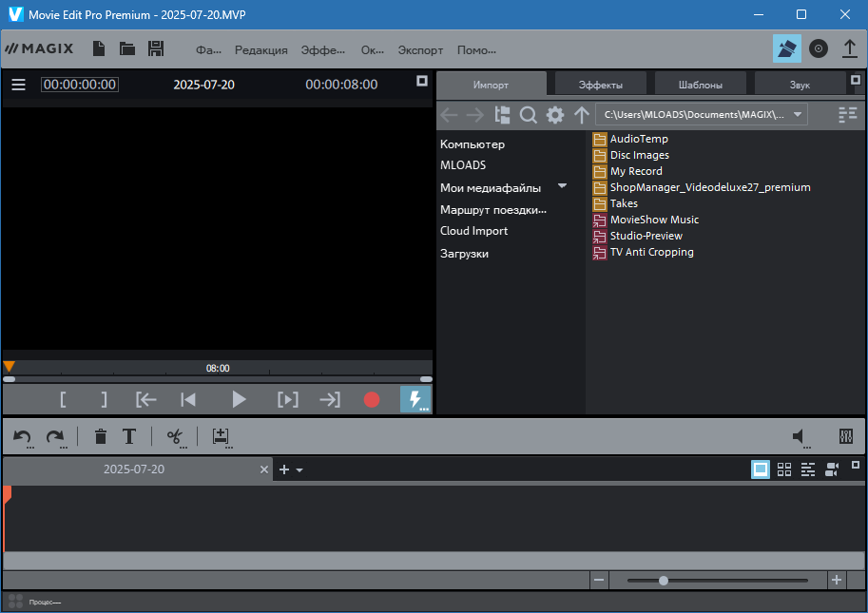868x613 pixels.
Task: Open media pool options gear
Action: click(x=555, y=115)
